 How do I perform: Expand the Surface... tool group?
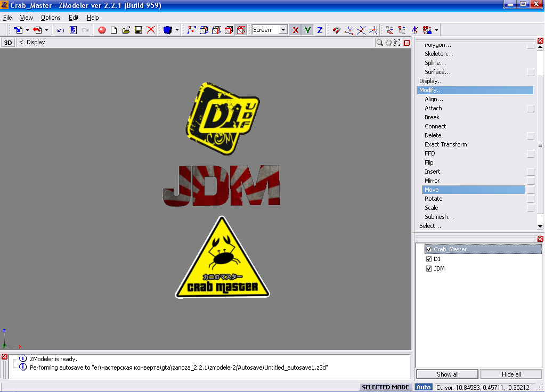point(437,72)
